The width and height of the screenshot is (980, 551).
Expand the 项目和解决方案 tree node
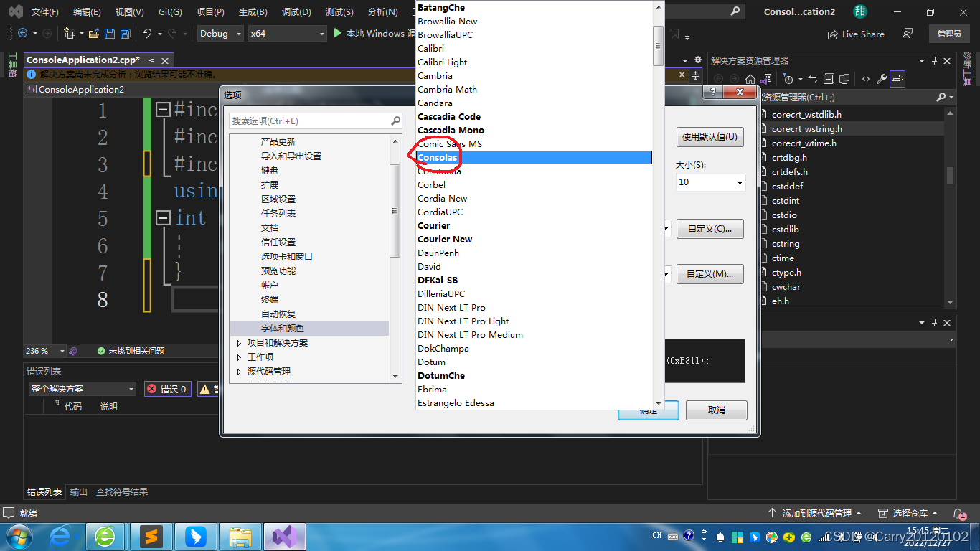[x=240, y=343]
